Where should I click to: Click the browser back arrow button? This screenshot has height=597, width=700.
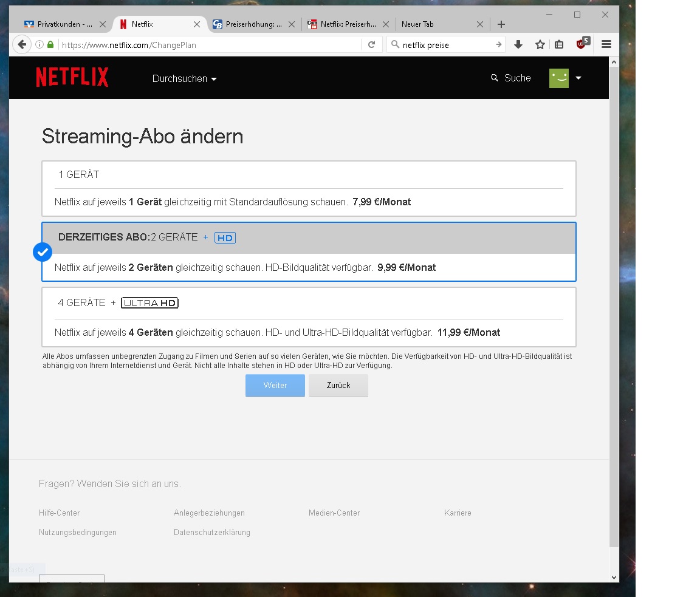(x=21, y=44)
